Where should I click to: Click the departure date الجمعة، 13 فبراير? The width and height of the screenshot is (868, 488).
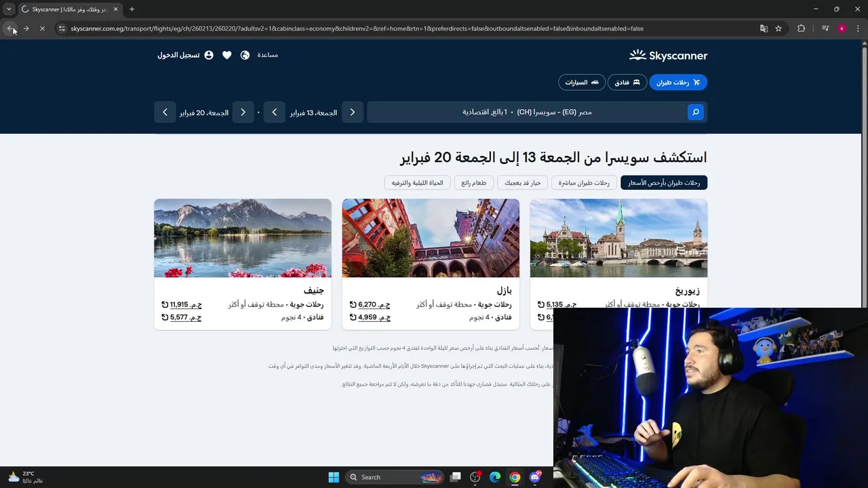coord(313,113)
